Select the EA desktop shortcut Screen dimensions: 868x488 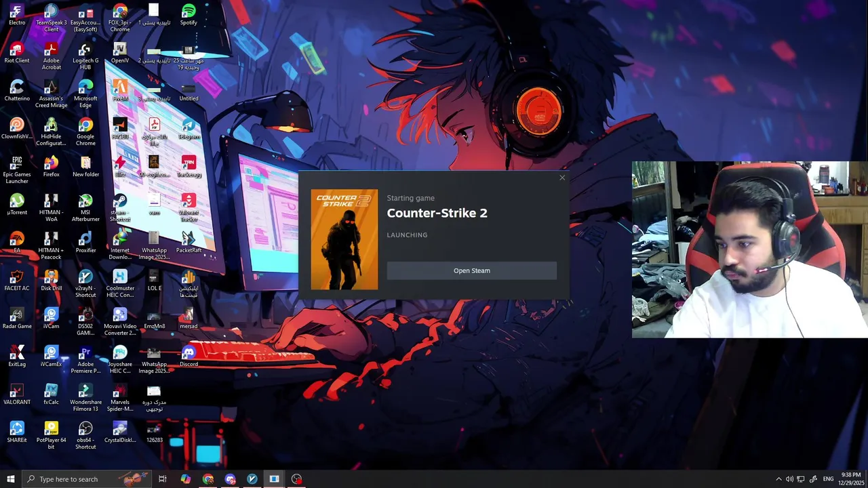coord(17,243)
